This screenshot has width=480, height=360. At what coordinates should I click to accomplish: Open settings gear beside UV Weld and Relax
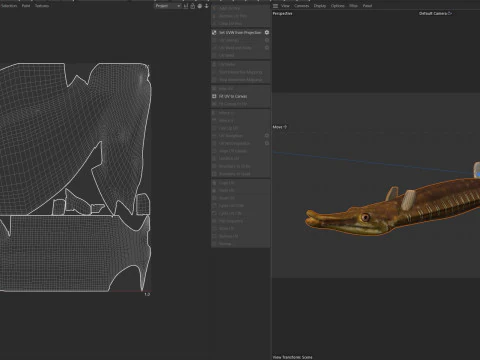267,48
